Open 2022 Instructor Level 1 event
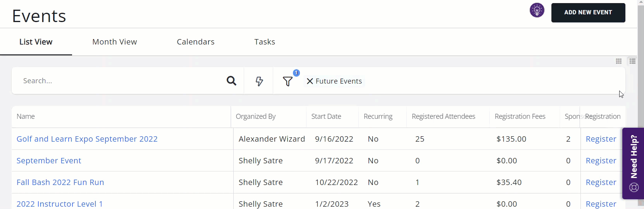644x209 pixels. (60, 204)
